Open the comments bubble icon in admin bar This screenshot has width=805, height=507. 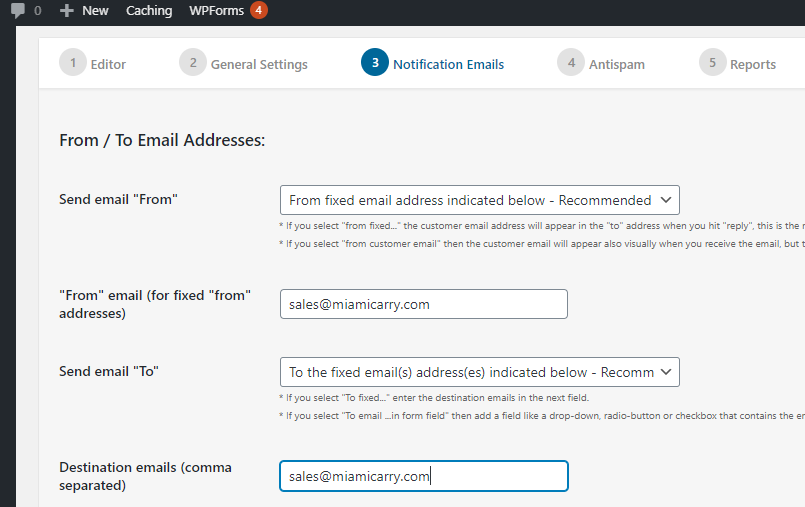point(18,10)
